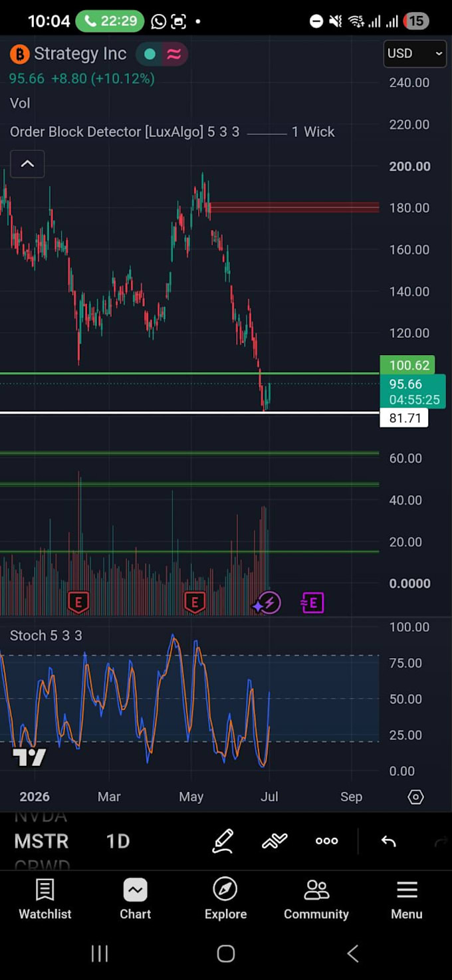Tap the purple lightning news flash icon

tap(269, 604)
